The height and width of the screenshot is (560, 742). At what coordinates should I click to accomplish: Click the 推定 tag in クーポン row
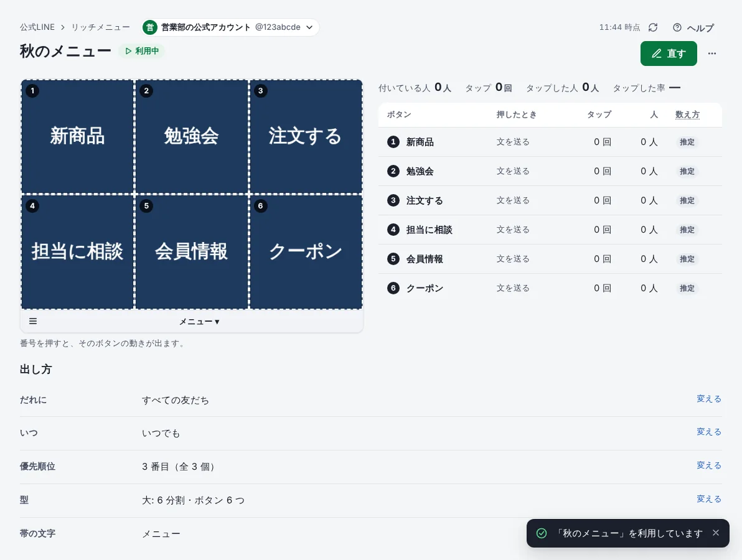point(687,288)
